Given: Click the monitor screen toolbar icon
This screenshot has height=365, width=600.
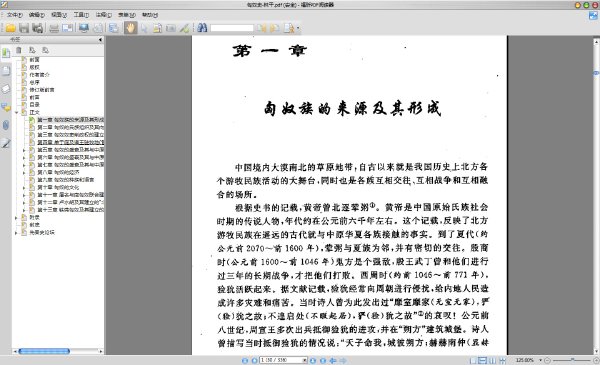Looking at the screenshot, I should click(83, 28).
